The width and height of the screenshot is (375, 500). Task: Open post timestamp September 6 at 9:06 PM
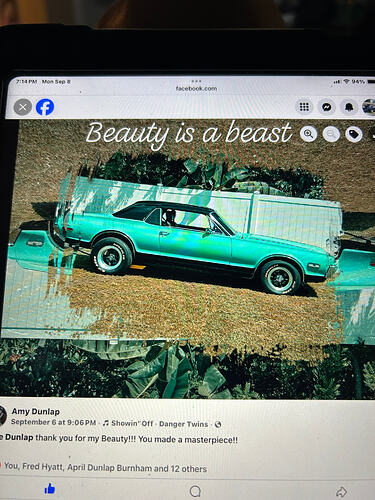(54, 422)
